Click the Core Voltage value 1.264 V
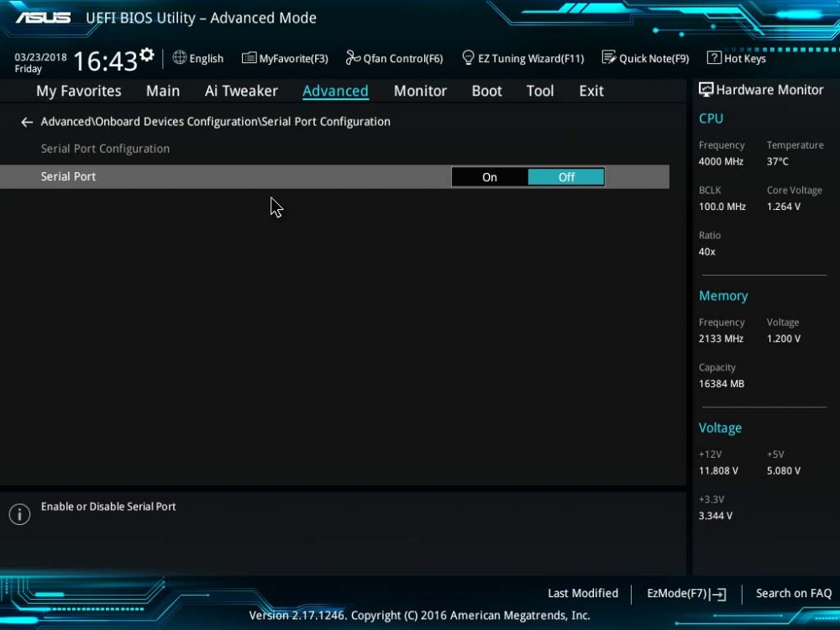 click(783, 207)
